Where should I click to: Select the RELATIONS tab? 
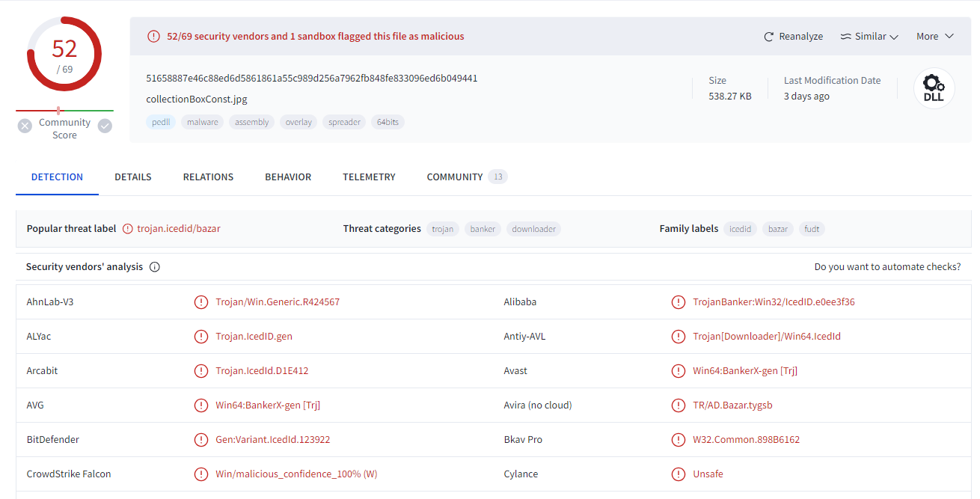pos(208,177)
